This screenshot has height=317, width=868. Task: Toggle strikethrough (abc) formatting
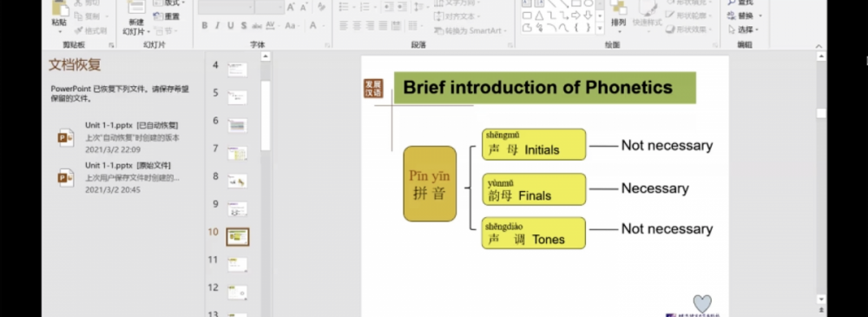[x=257, y=25]
